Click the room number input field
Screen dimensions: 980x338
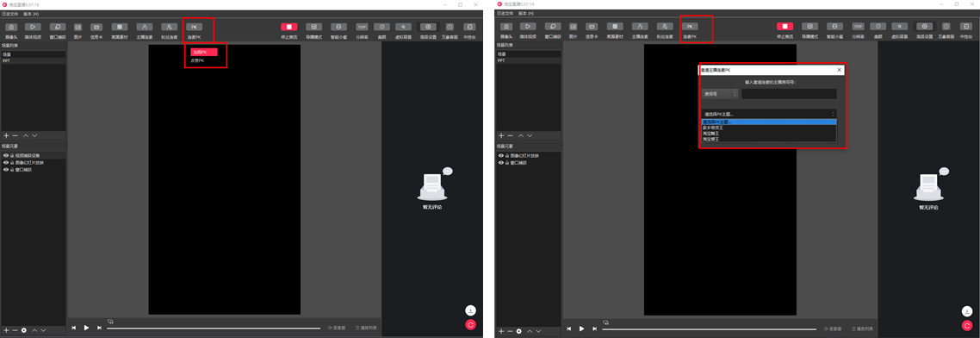click(x=789, y=93)
